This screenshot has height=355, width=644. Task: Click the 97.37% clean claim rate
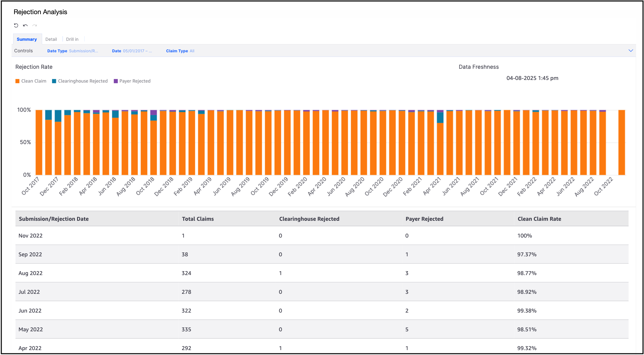[x=527, y=254]
